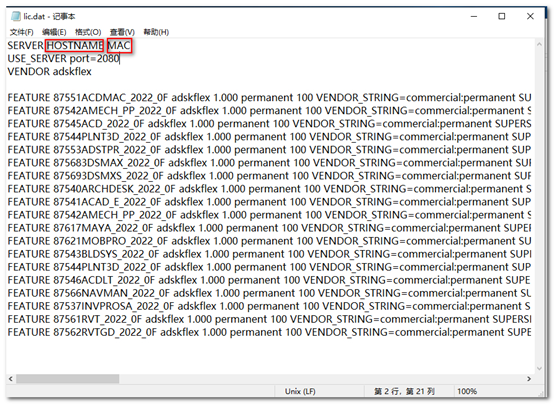Viewport: 554px width, 404px height.
Task: Click the horizontal scrollbar thumb
Action: pyautogui.click(x=67, y=379)
